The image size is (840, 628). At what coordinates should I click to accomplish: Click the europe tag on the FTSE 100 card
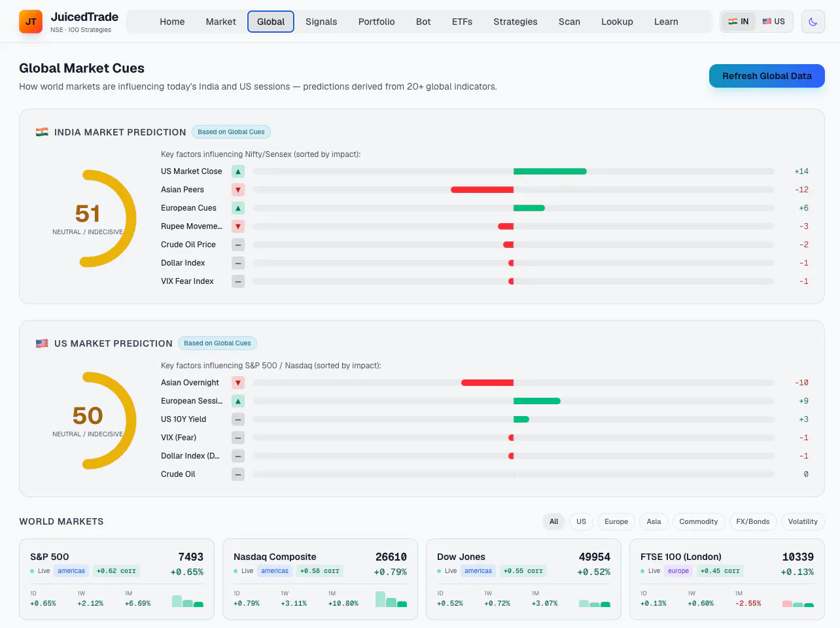pos(678,571)
